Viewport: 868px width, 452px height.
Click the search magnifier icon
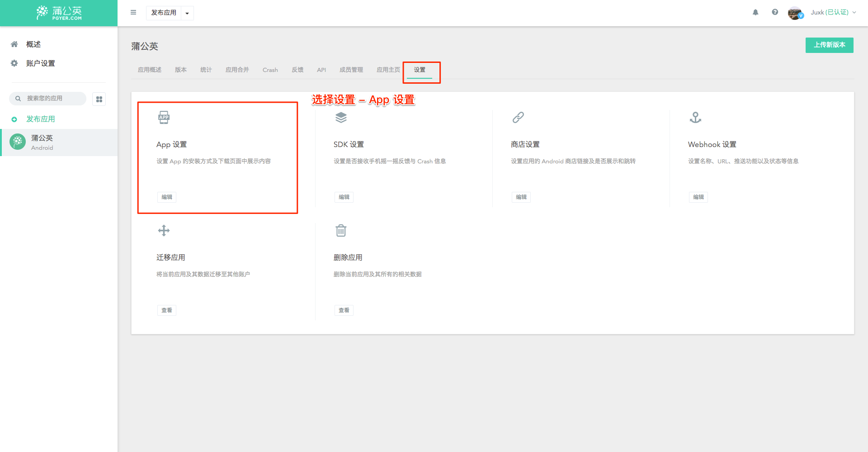click(x=18, y=98)
